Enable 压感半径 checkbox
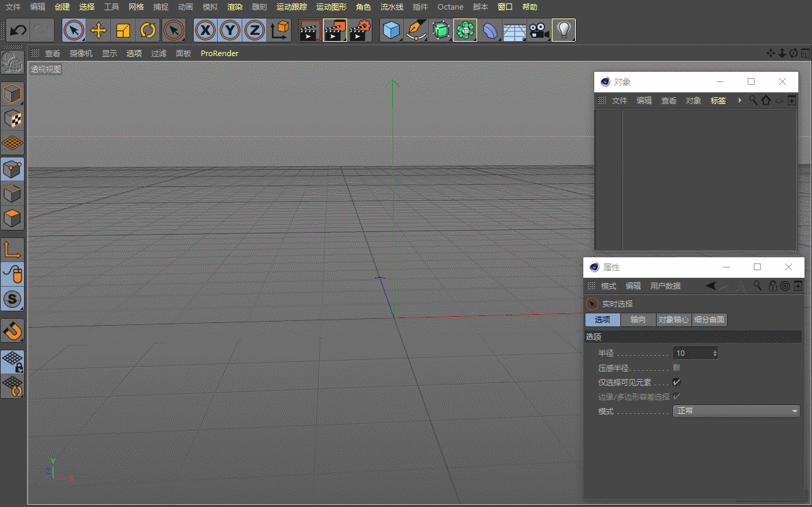Screen dimensions: 812x507 (x=676, y=368)
